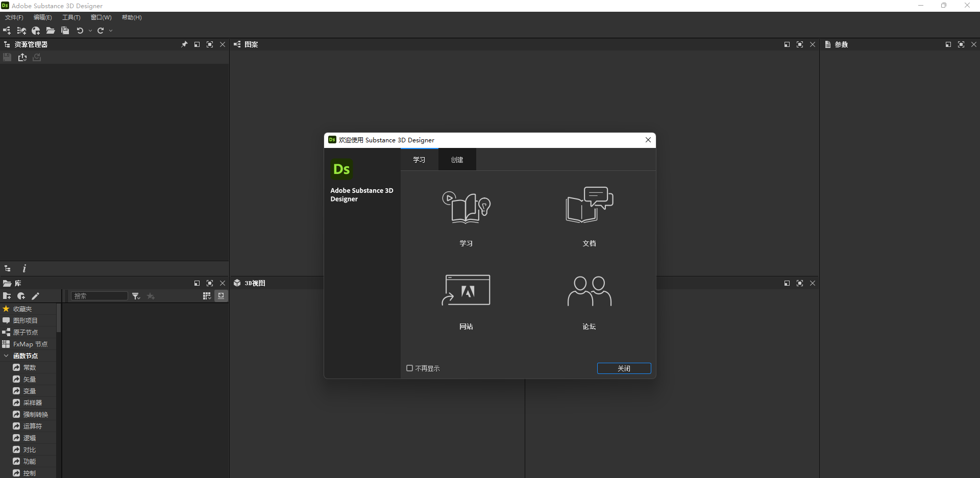Viewport: 980px width, 478px height.
Task: Select 变量 under 函数节点
Action: [x=30, y=391]
